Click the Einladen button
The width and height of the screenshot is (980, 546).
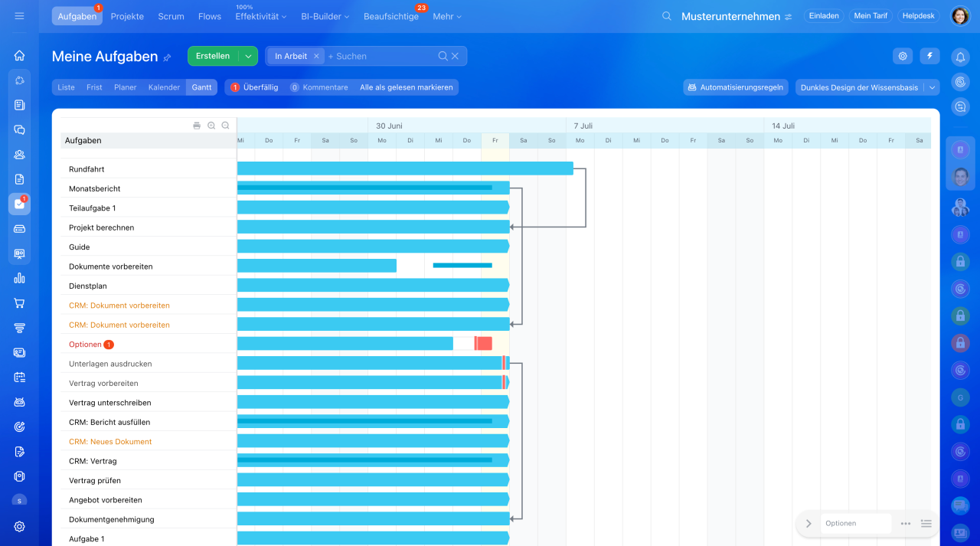coord(824,16)
